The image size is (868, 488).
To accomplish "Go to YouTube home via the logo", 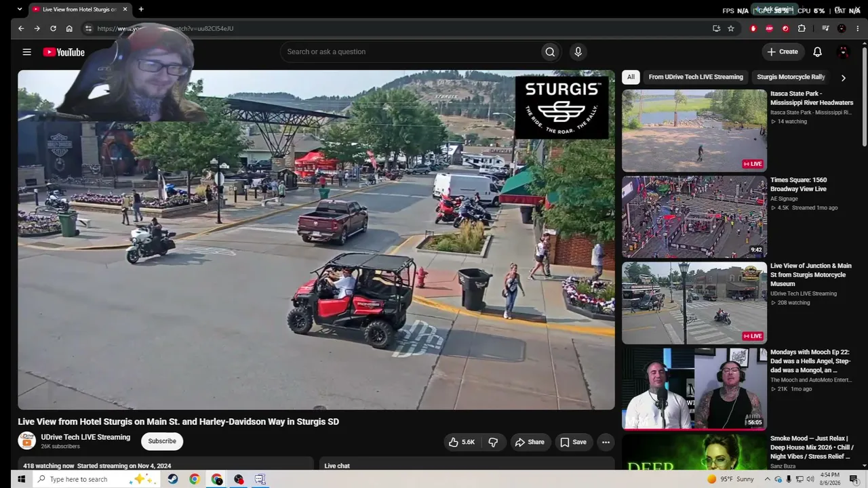I will [64, 52].
